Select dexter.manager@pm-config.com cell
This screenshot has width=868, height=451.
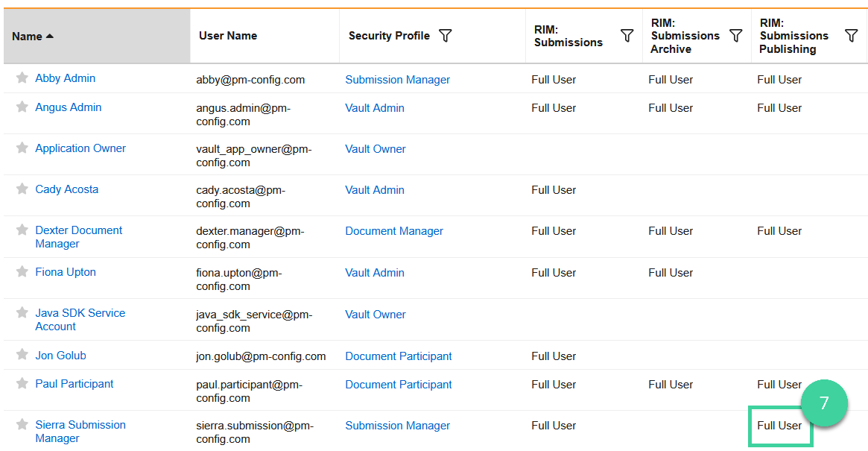[x=250, y=238]
